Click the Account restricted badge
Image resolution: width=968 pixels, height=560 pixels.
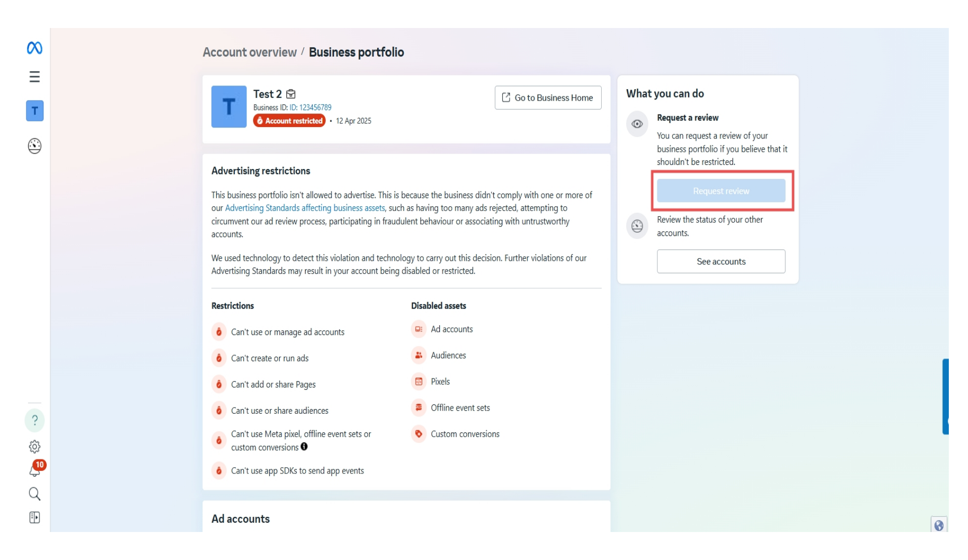pyautogui.click(x=289, y=120)
